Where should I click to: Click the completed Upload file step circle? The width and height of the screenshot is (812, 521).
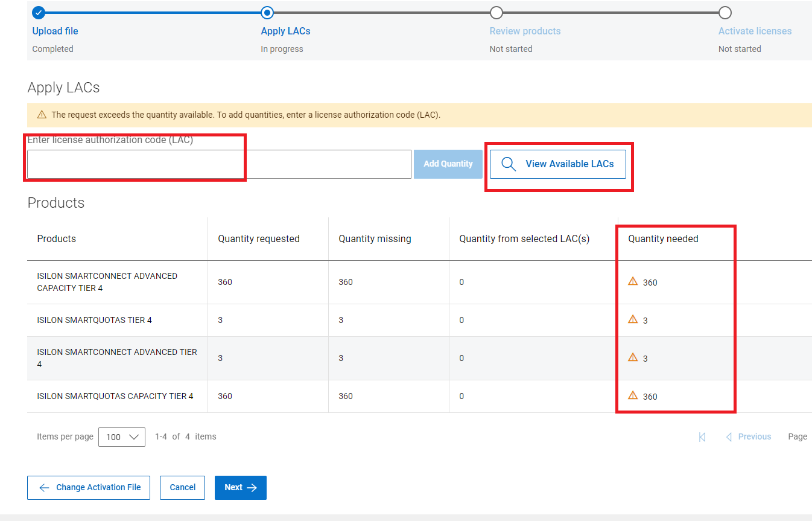[x=38, y=12]
